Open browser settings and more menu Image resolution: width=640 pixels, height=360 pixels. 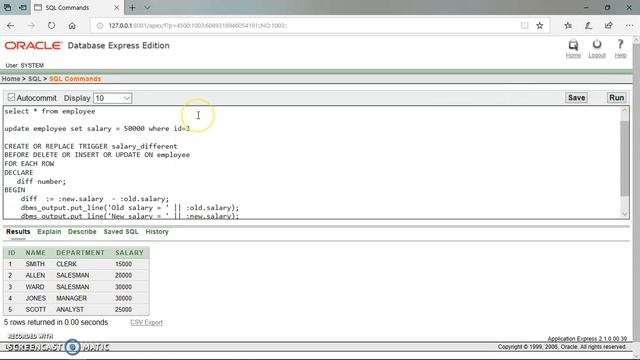[629, 25]
